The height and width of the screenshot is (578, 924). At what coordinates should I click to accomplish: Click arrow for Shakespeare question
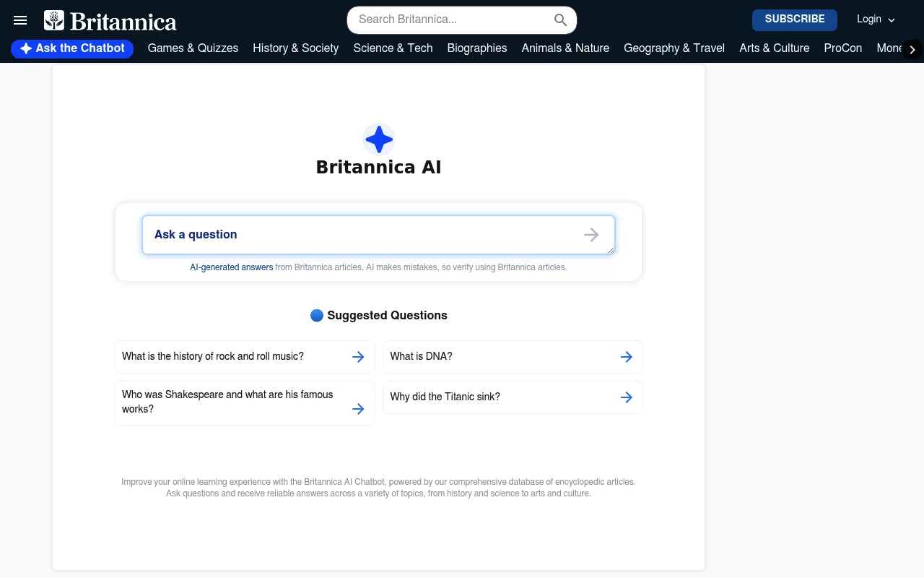358,409
